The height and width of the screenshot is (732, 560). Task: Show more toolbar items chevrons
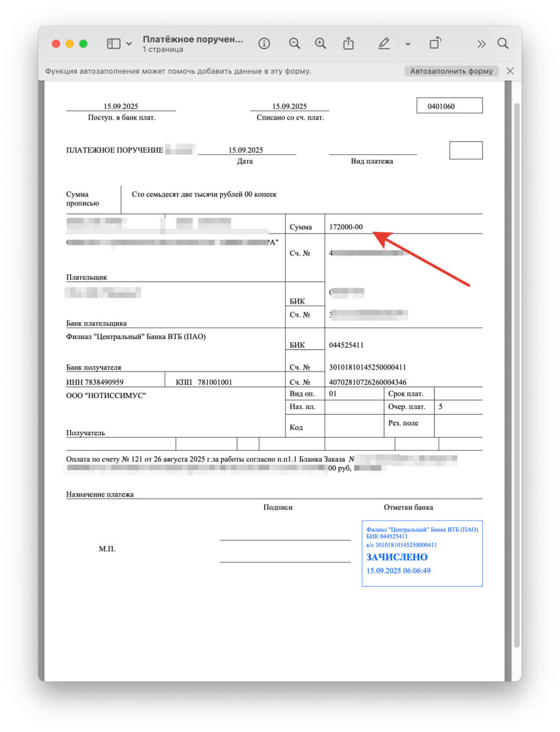point(481,44)
